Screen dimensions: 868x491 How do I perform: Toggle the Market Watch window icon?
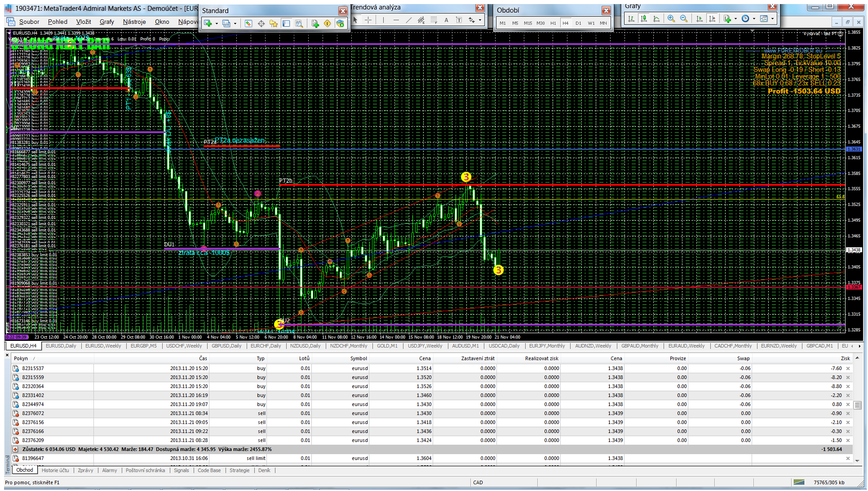(x=248, y=23)
